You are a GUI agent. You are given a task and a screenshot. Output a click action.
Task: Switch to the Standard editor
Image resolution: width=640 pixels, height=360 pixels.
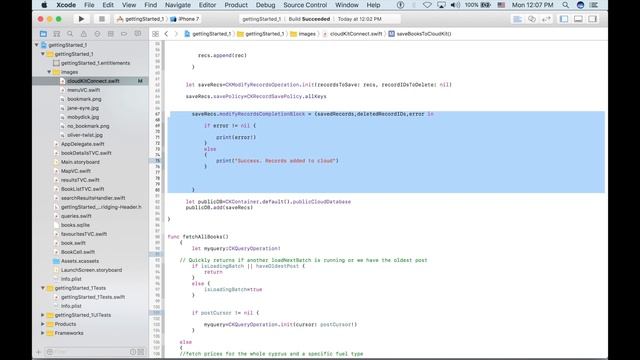click(x=518, y=19)
